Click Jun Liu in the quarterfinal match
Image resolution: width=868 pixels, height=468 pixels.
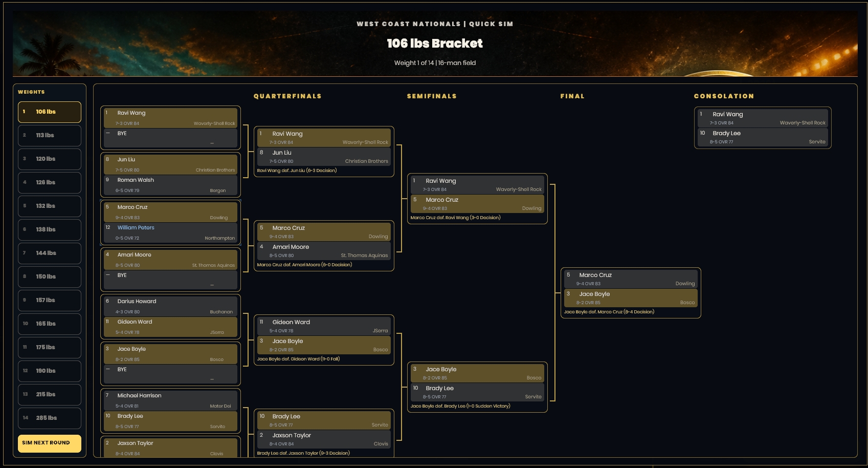[x=324, y=157]
